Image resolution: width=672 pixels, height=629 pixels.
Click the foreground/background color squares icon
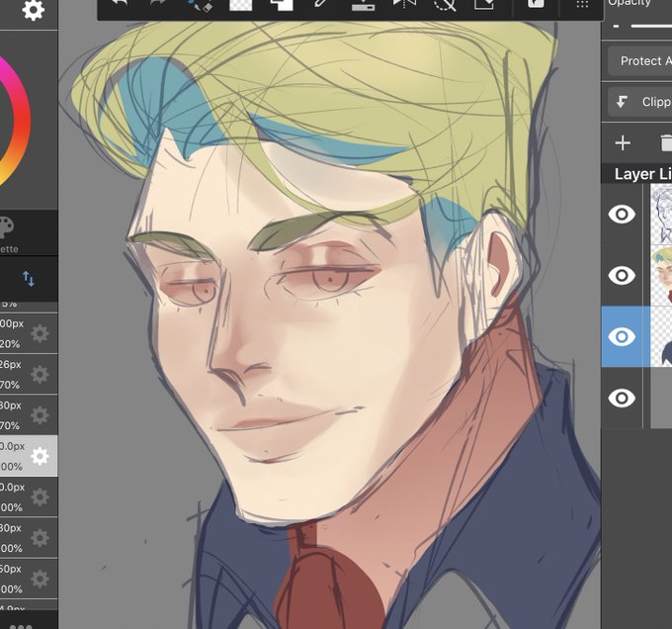click(281, 4)
